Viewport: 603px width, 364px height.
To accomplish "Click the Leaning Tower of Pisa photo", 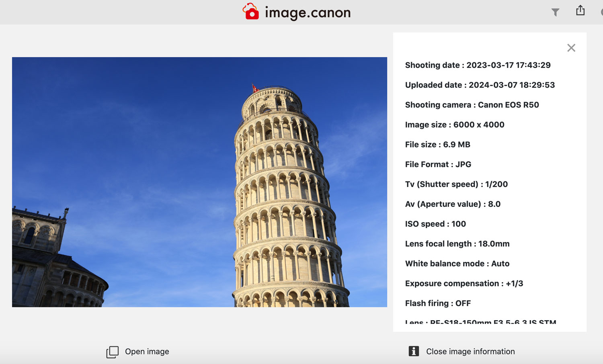I will click(199, 182).
